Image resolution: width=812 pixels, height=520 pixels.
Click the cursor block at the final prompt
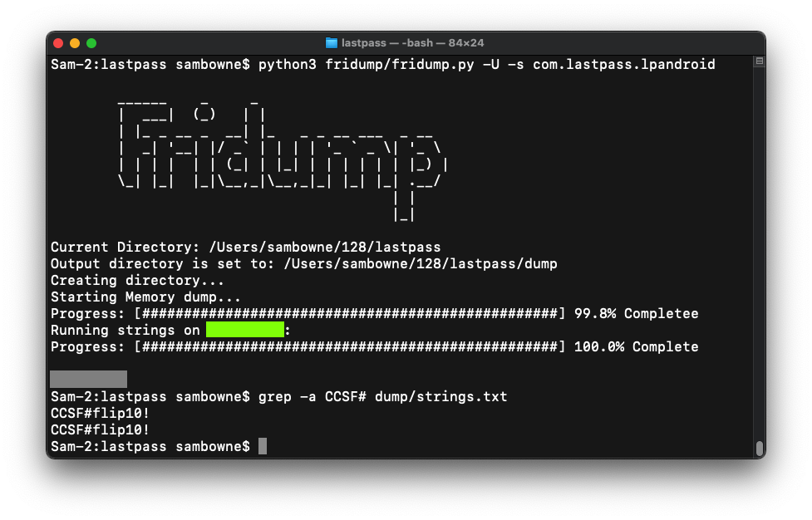(263, 446)
